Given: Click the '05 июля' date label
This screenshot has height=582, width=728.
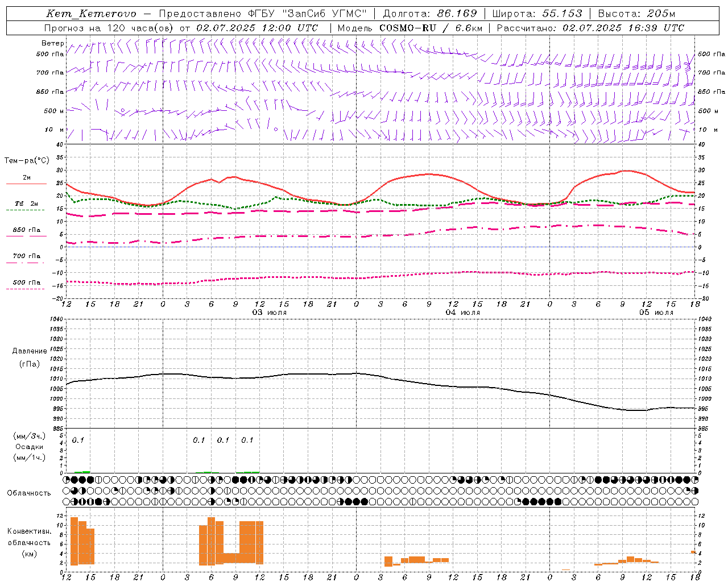Looking at the screenshot, I should [x=656, y=313].
